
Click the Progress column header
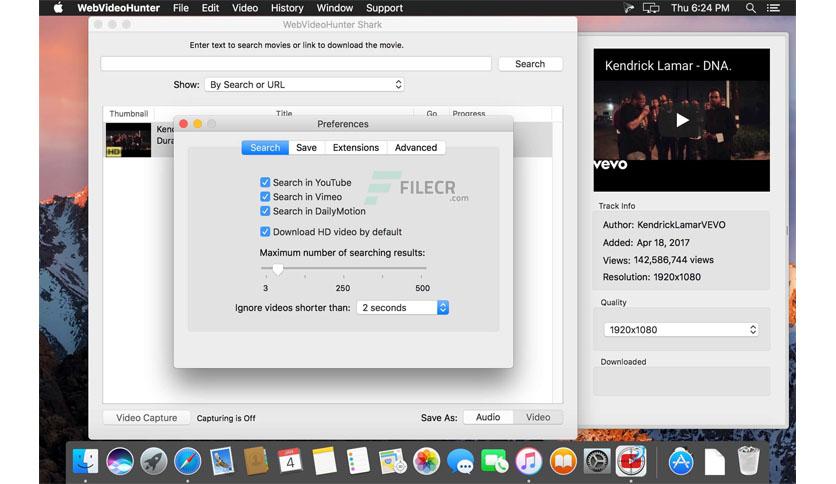469,114
